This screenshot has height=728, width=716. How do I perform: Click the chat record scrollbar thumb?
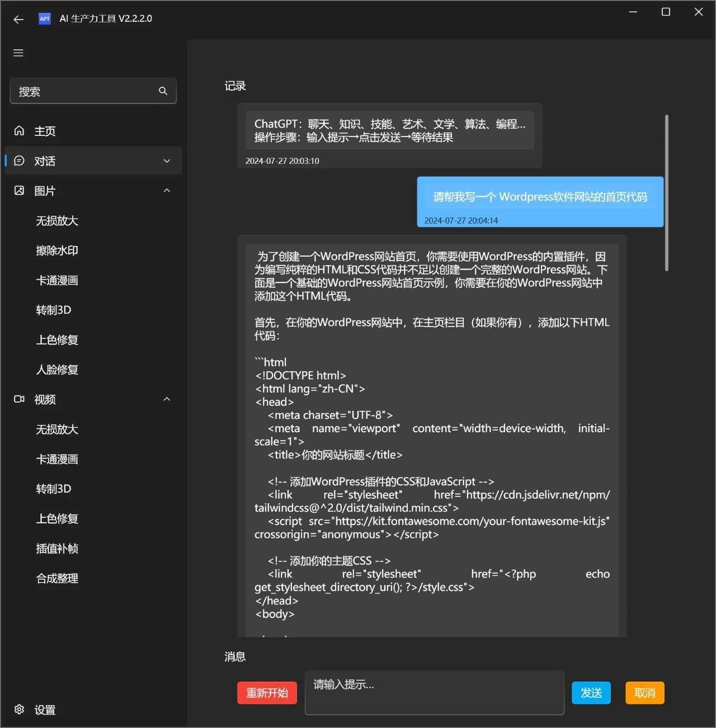[666, 193]
